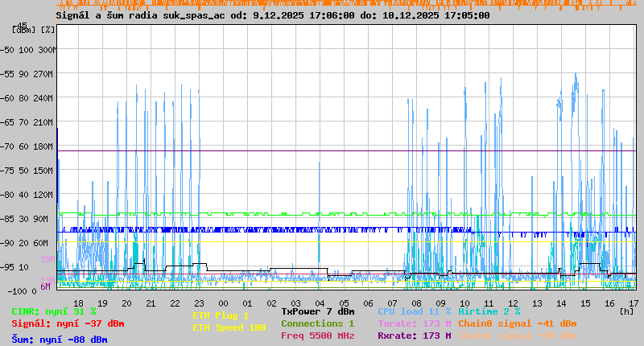
Task: Click the Connections 1 legend entry
Action: pyautogui.click(x=317, y=323)
